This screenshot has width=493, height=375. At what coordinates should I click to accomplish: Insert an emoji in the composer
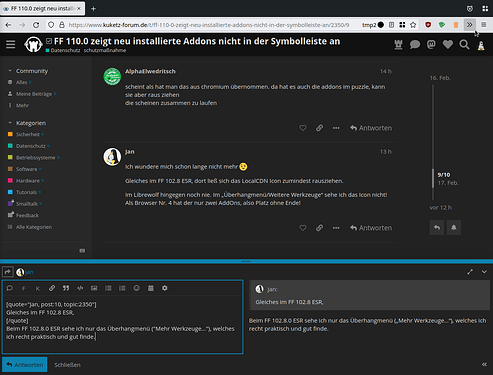[x=137, y=288]
